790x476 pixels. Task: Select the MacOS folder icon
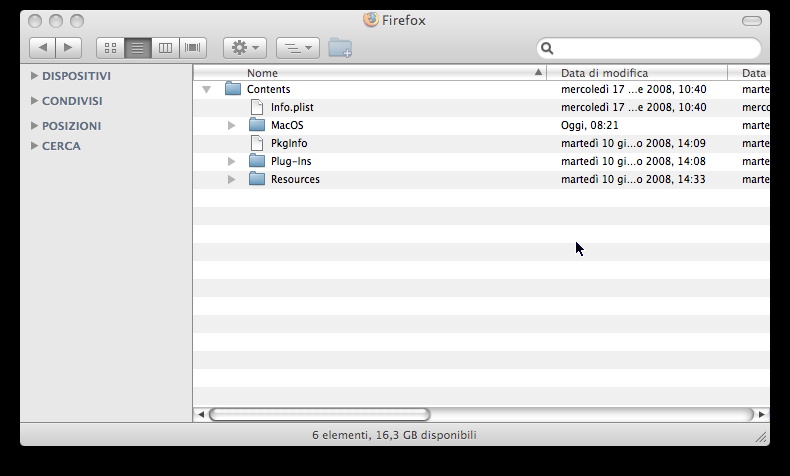tap(257, 124)
